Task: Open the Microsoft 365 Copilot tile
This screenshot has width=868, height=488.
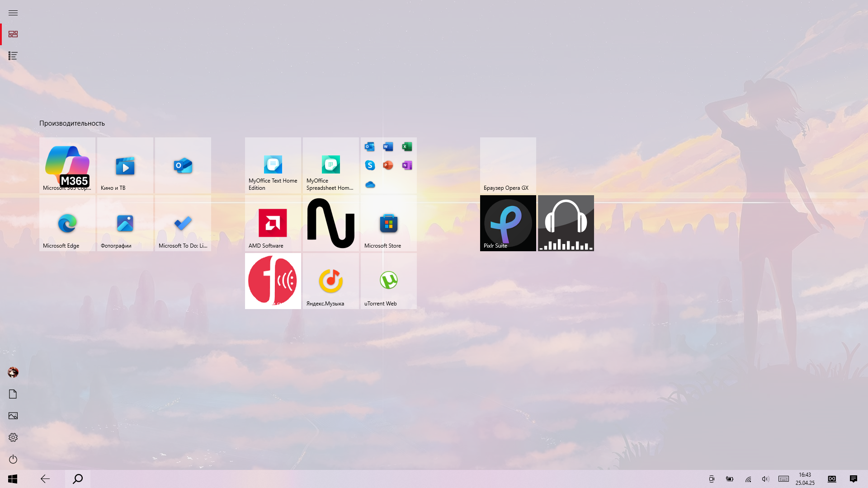Action: pyautogui.click(x=67, y=165)
